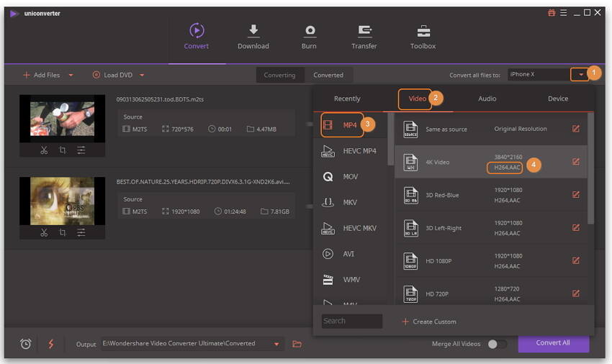This screenshot has height=364, width=612.
Task: Select the Same as source preset icon
Action: (410, 129)
